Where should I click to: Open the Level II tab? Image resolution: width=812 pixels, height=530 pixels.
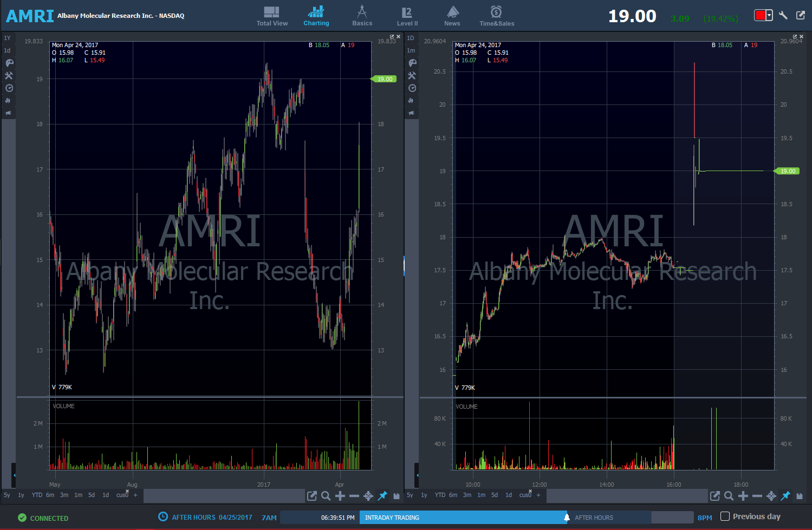tap(407, 16)
